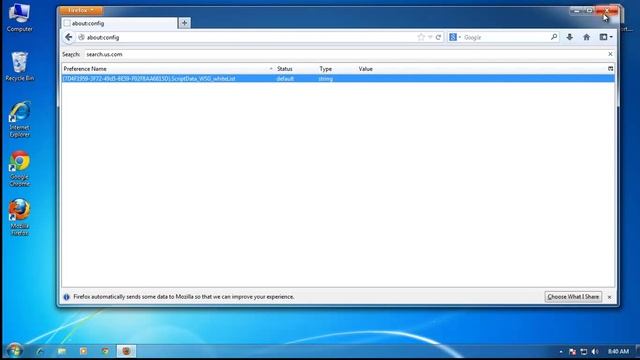Select the ScriptData_WSG_whiteList preference row
Image resolution: width=640 pixels, height=360 pixels.
(x=338, y=78)
